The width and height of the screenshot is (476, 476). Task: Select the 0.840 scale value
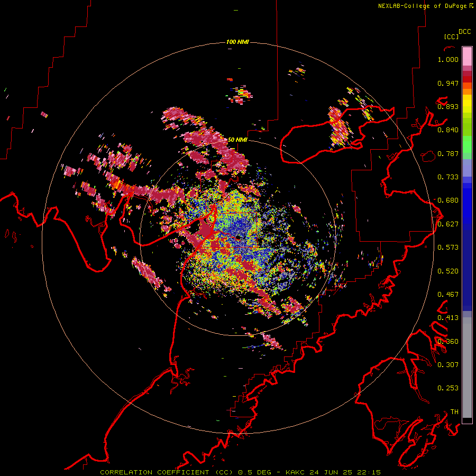tap(448, 130)
